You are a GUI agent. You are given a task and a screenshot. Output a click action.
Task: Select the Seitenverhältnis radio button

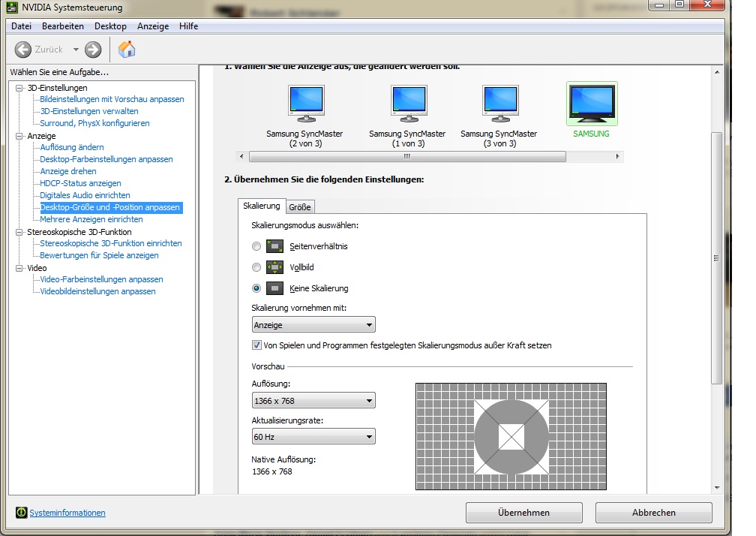tap(256, 246)
